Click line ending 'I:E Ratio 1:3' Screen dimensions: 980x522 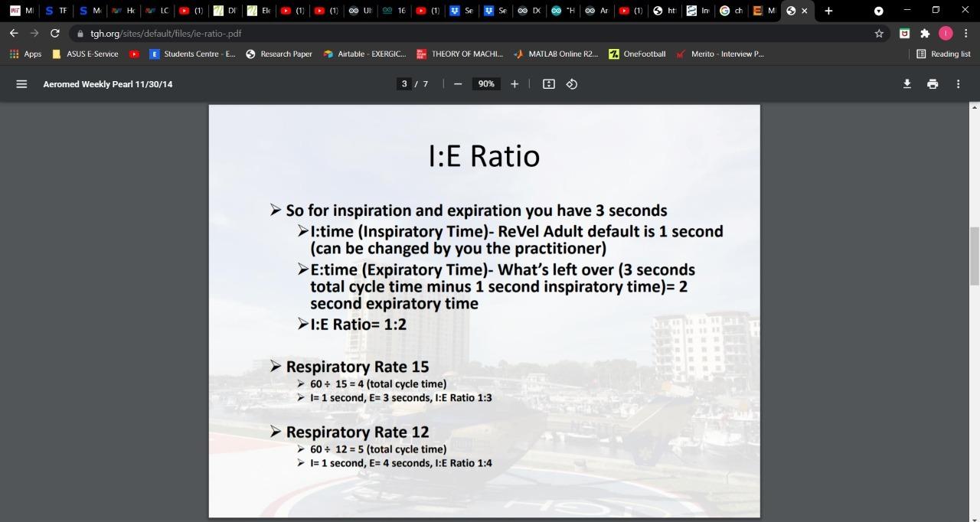(x=401, y=397)
